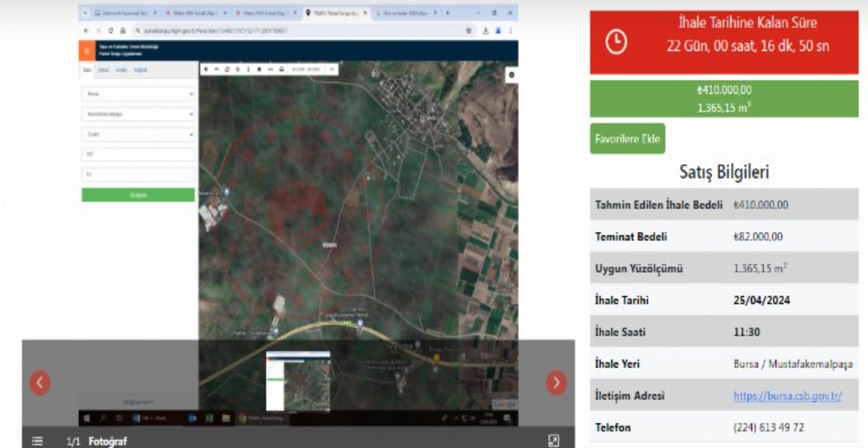Click the print icon in the map toolbar
This screenshot has width=868, height=448.
click(x=282, y=69)
